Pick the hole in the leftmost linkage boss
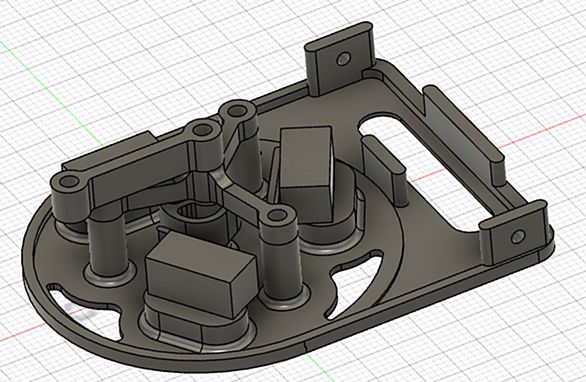Viewport: 586px width, 382px height. click(x=68, y=182)
